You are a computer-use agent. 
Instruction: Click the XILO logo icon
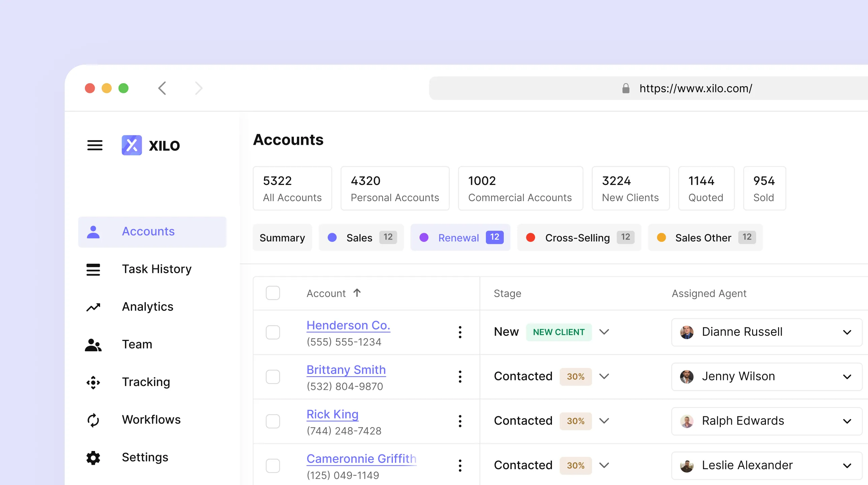point(132,145)
